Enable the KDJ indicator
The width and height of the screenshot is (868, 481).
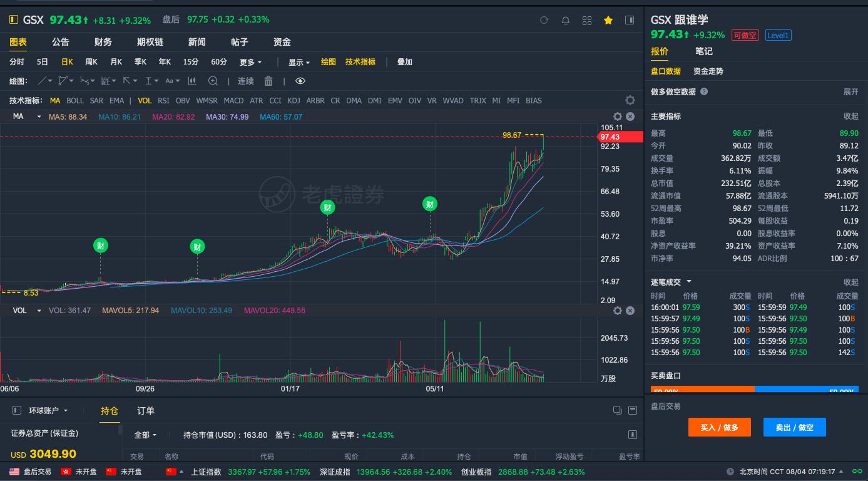coord(294,100)
